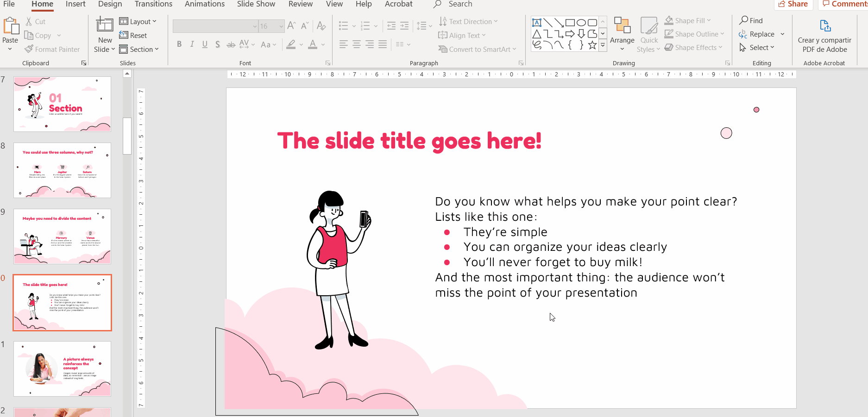Select the text box shape tool
The height and width of the screenshot is (417, 868).
tap(536, 22)
